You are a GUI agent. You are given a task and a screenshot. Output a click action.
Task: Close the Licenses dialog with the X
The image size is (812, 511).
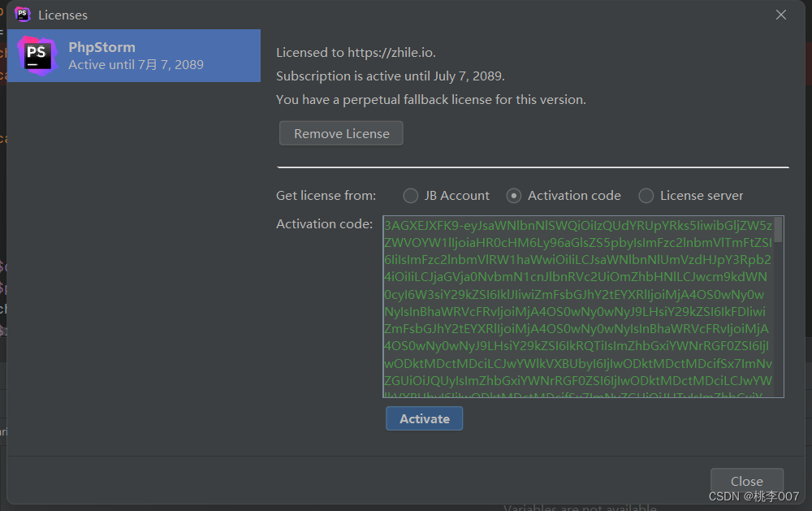(x=781, y=15)
